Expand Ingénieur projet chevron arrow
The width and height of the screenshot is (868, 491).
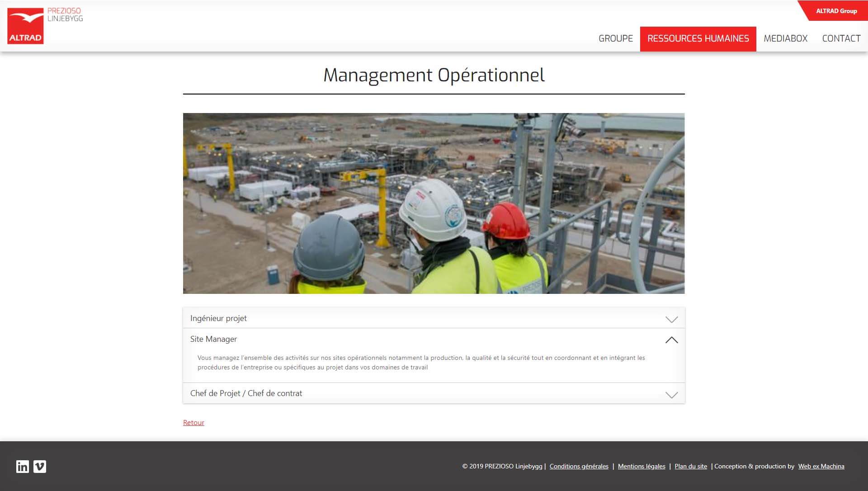671,319
